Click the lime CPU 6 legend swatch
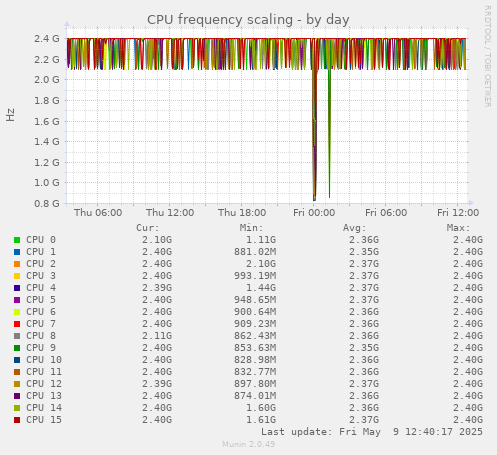This screenshot has height=455, width=497. point(17,312)
